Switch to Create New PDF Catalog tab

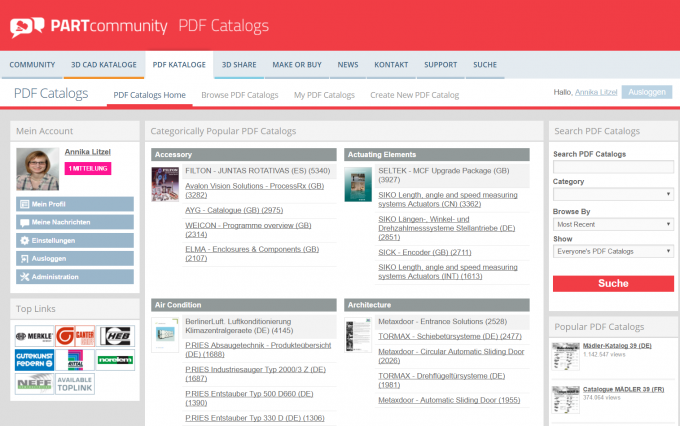tap(415, 95)
